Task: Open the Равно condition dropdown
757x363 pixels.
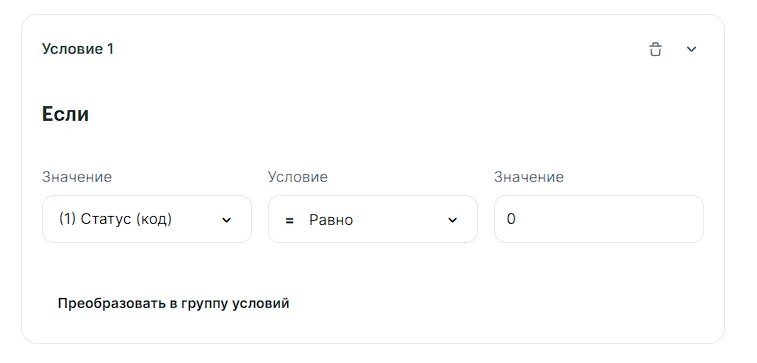Action: 373,219
